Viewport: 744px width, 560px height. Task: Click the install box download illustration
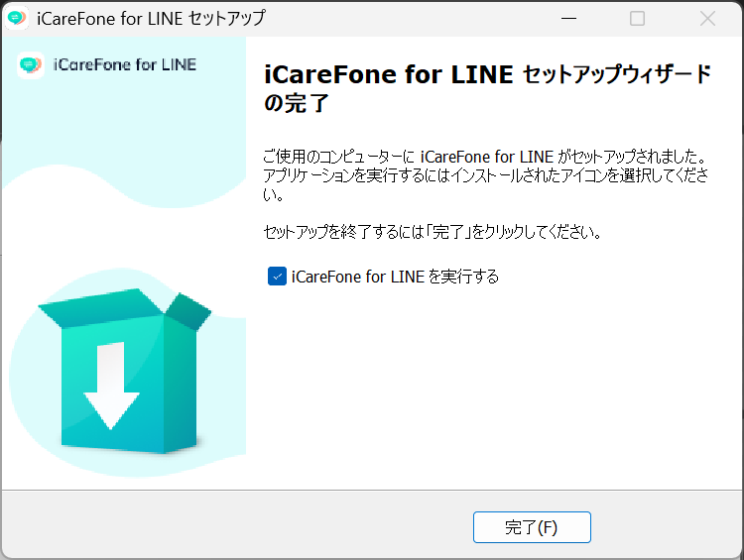point(124,371)
